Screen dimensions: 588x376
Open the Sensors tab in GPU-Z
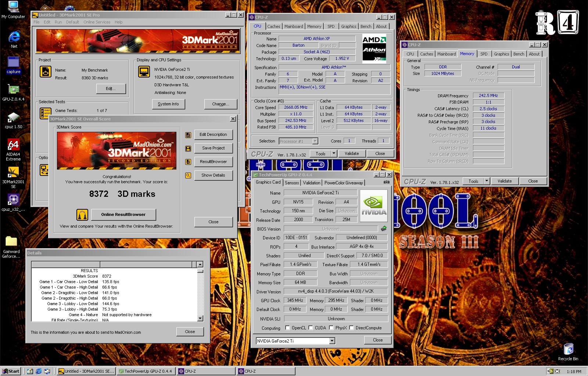pyautogui.click(x=292, y=183)
